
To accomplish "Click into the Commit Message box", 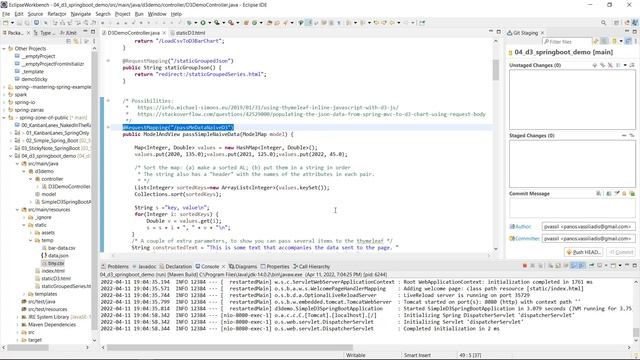I will coord(572,208).
